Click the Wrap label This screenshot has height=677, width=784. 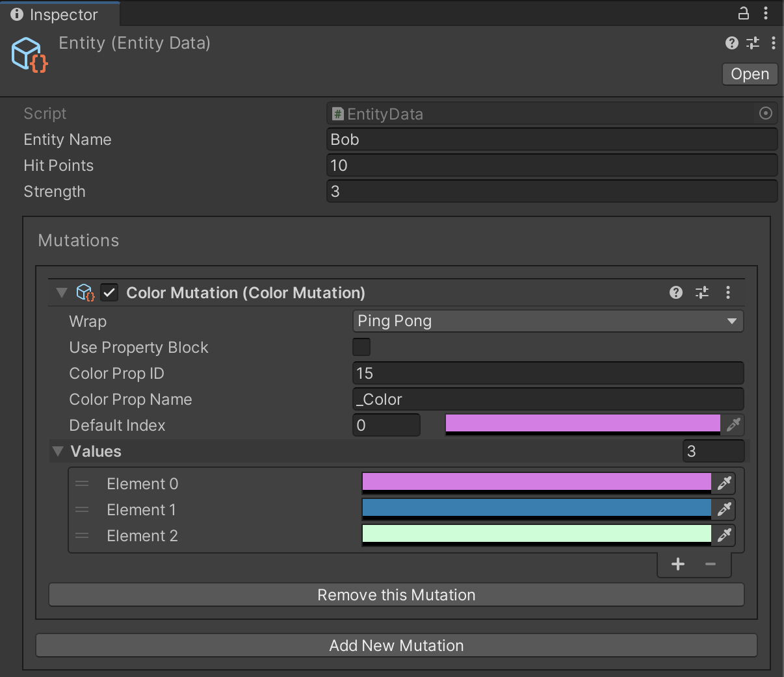[88, 322]
